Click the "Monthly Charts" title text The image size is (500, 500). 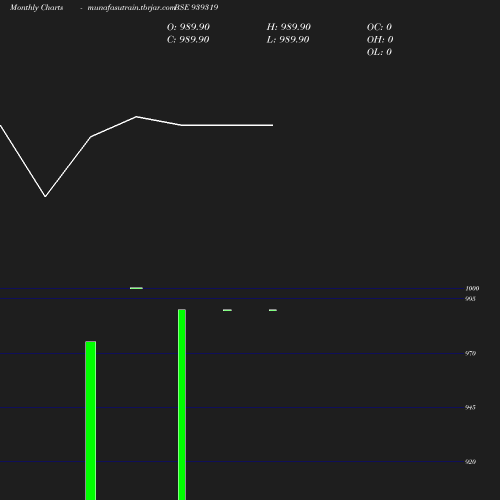click(x=37, y=7)
